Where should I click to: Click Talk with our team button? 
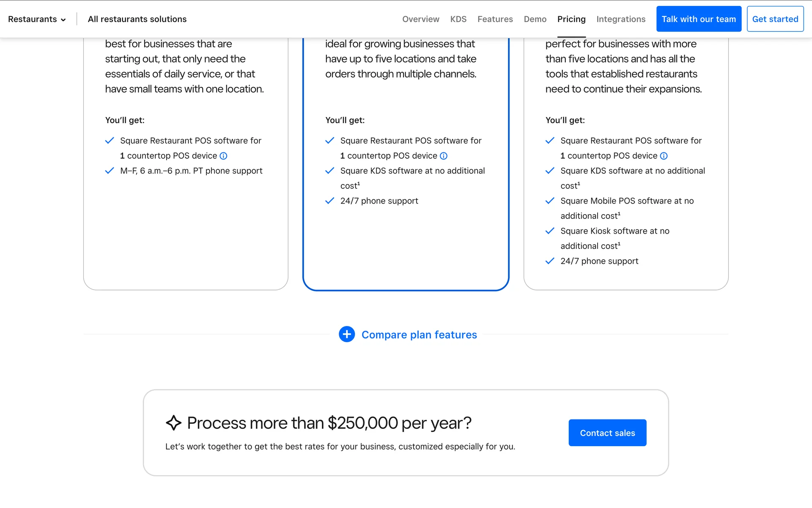click(x=699, y=19)
